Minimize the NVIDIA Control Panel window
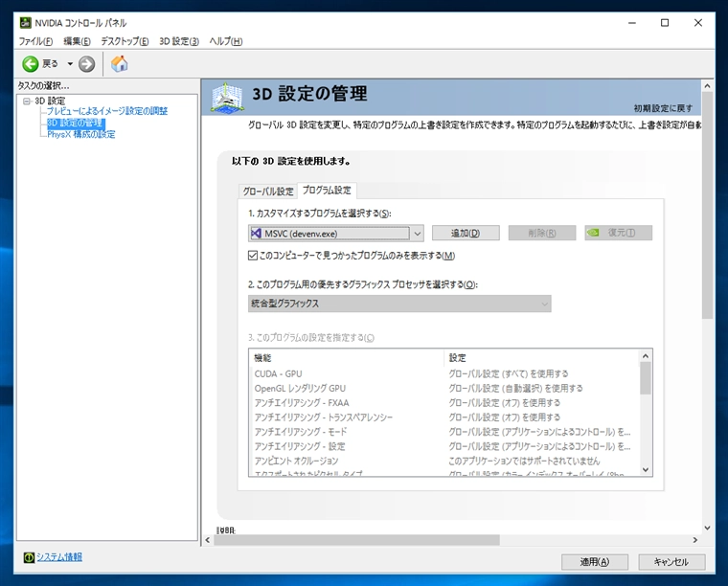Viewport: 728px width, 586px height. point(632,23)
